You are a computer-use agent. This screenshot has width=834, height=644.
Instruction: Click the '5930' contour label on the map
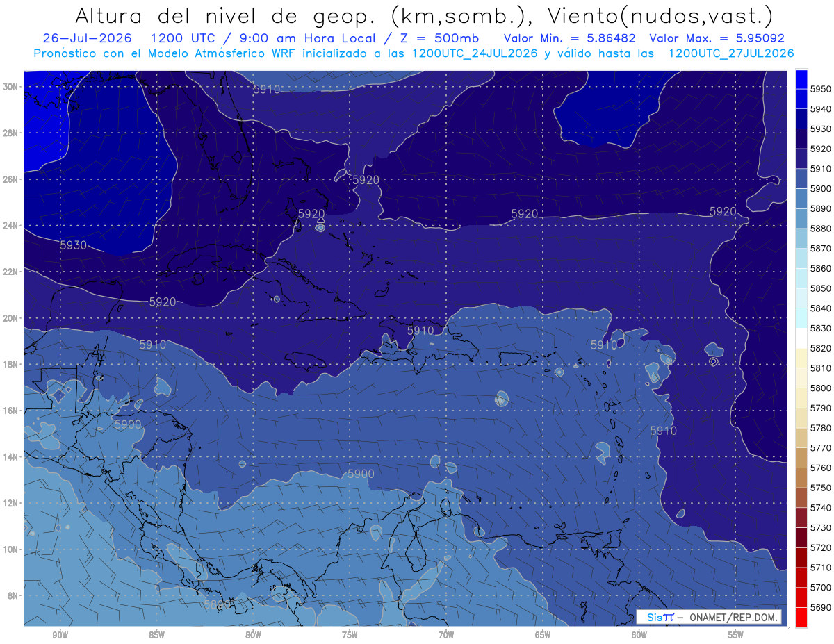(73, 245)
